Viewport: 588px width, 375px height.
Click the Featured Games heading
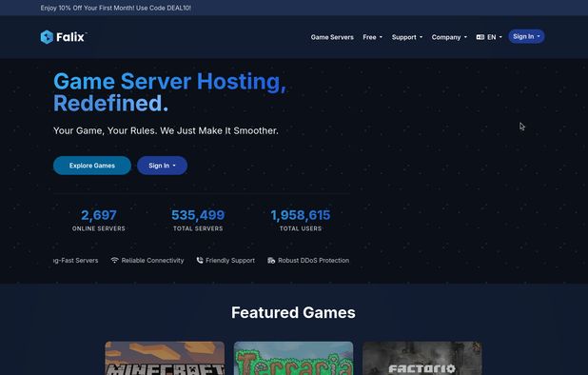(x=293, y=312)
